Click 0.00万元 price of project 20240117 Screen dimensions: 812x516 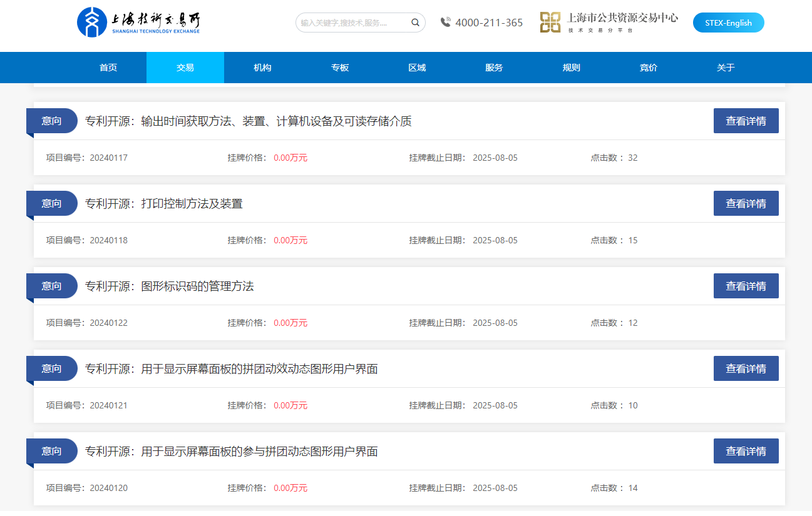click(x=290, y=158)
